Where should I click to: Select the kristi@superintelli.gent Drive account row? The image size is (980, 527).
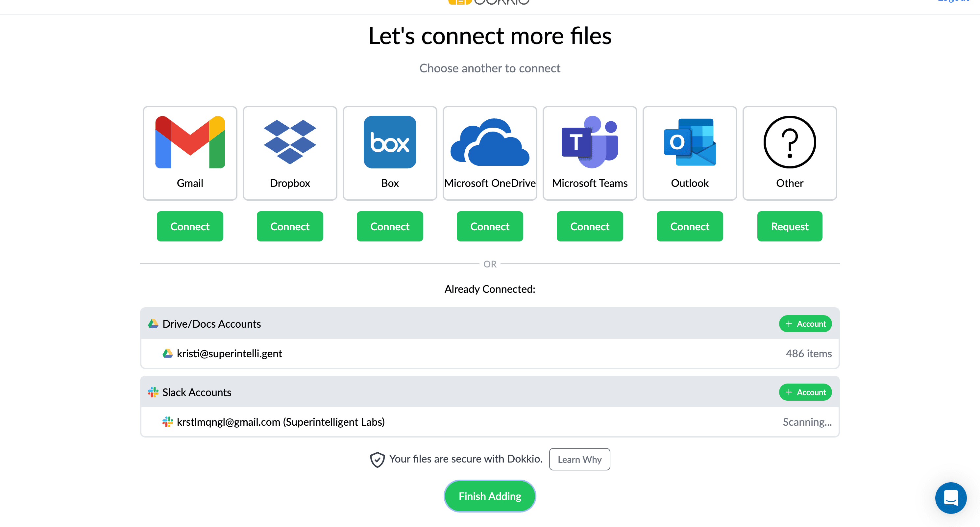tap(490, 354)
